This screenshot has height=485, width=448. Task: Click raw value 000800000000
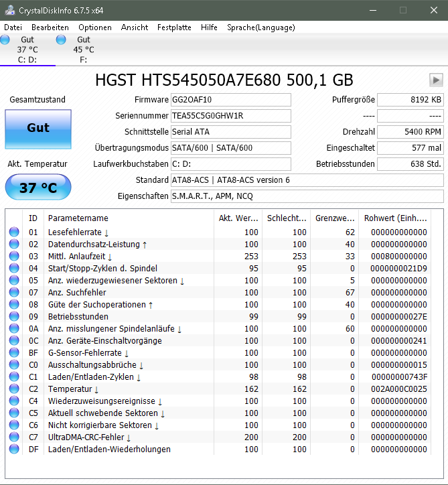[x=399, y=256]
